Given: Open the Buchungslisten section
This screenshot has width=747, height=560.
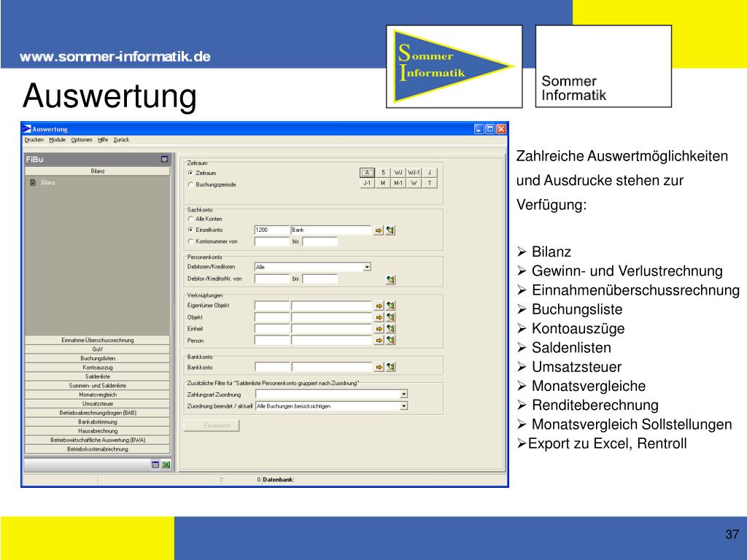Looking at the screenshot, I should (x=97, y=358).
